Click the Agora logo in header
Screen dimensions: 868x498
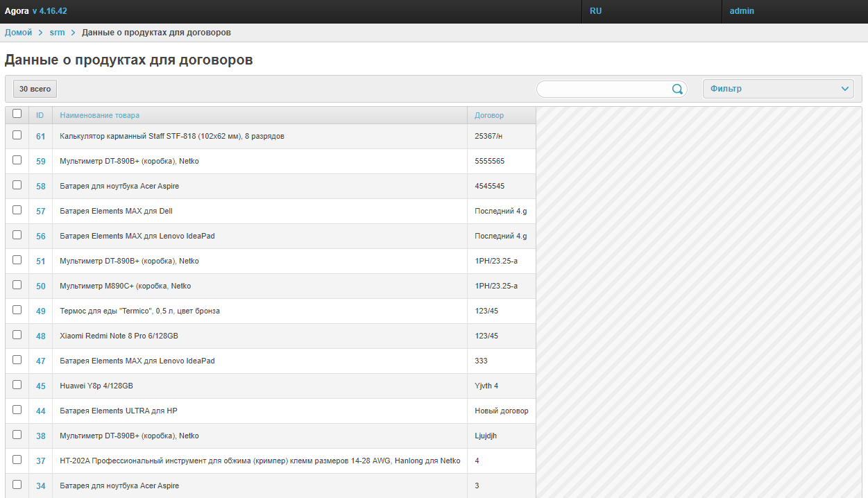(x=17, y=11)
